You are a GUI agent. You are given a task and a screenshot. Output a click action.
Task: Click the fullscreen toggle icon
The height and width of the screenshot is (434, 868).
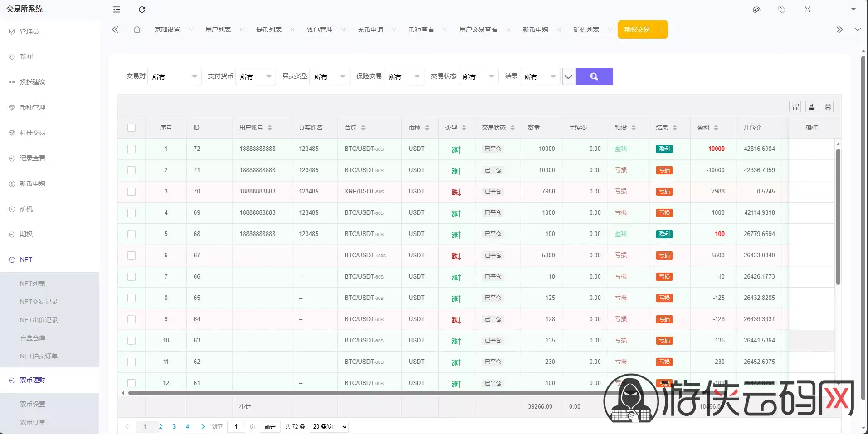click(807, 10)
